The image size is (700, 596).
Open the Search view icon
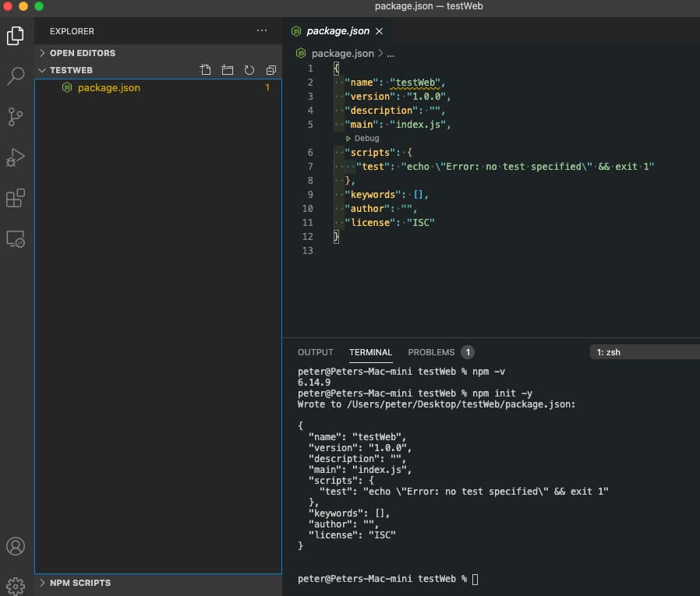[x=16, y=76]
